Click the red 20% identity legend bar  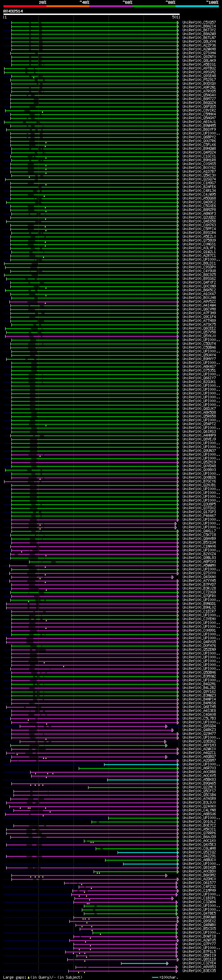pos(25,6)
